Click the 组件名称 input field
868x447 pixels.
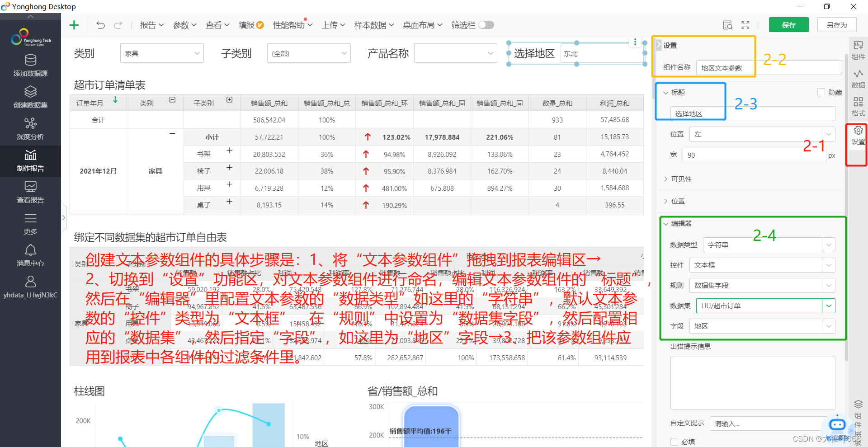(x=769, y=68)
